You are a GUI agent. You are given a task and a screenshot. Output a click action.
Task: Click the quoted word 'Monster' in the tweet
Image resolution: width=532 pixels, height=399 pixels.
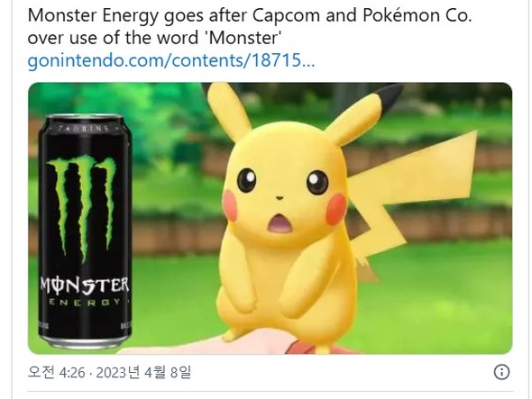(x=243, y=38)
